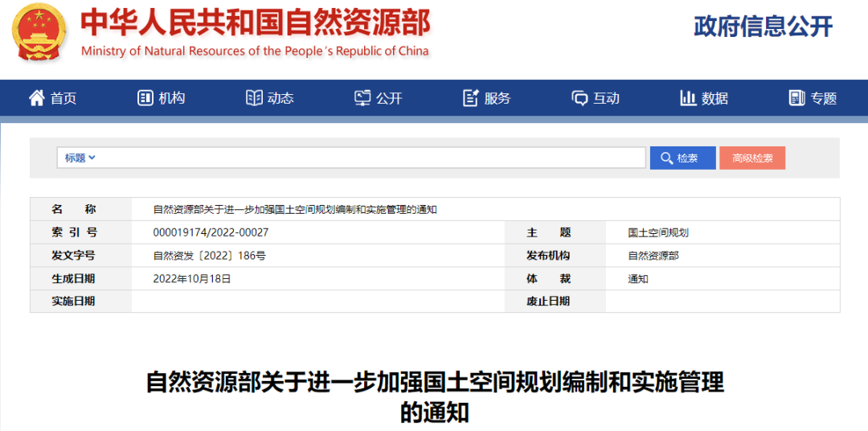Go to 服务 in the navigation bar

497,98
